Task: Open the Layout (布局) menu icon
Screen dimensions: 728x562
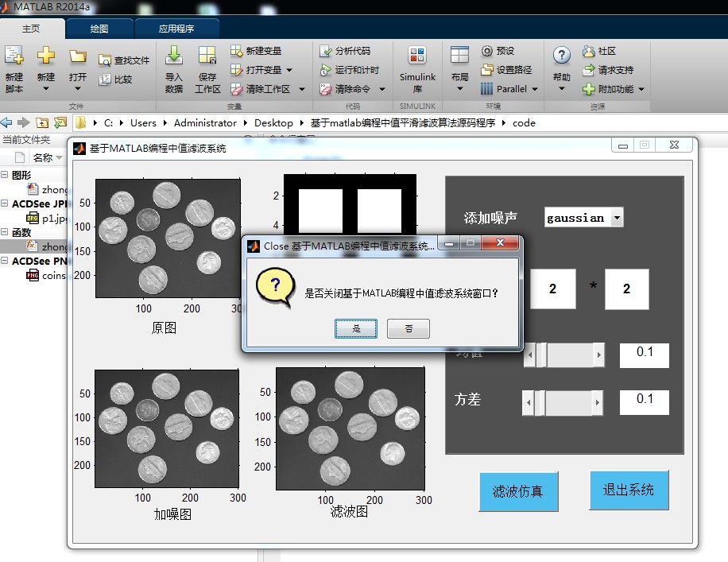Action: pyautogui.click(x=459, y=56)
